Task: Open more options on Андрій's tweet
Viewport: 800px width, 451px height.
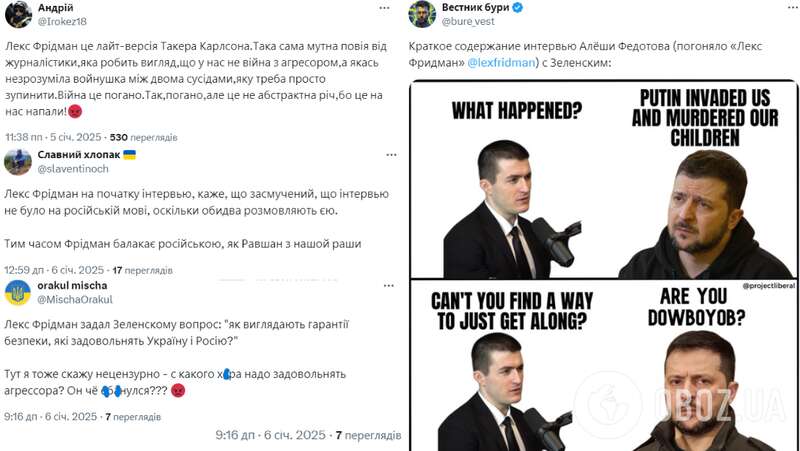Action: click(x=384, y=8)
